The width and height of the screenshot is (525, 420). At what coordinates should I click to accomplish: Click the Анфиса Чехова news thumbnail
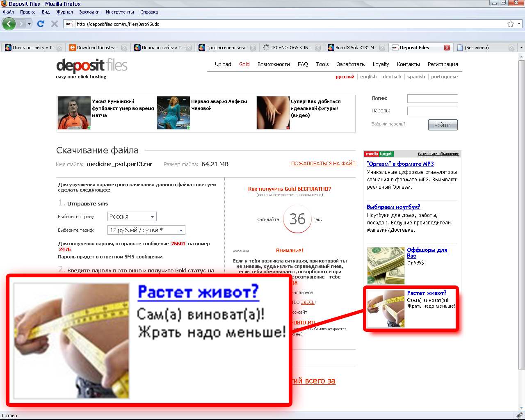(173, 113)
